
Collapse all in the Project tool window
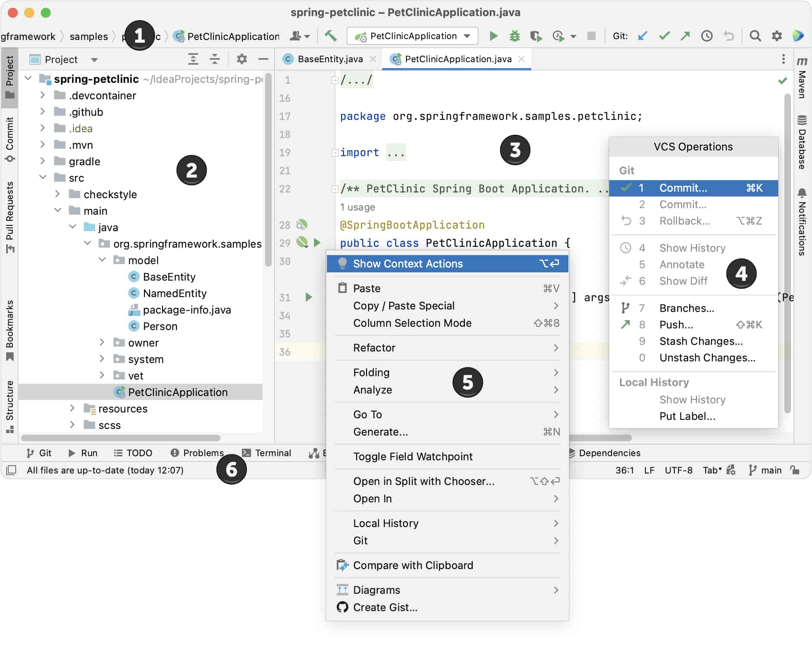point(215,59)
